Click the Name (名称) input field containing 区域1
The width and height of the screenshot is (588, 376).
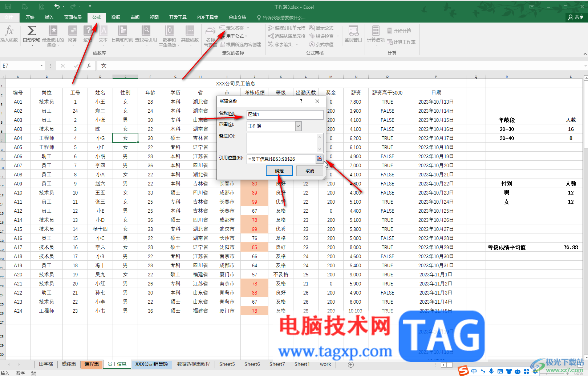point(285,115)
